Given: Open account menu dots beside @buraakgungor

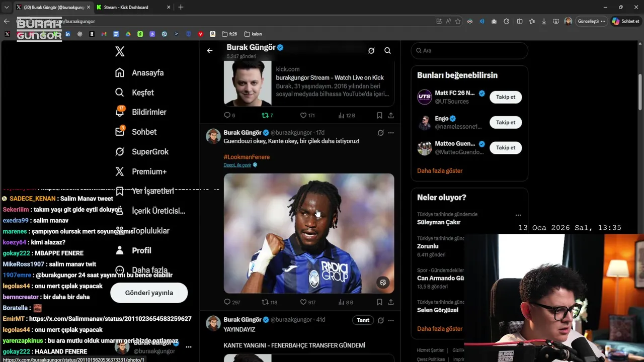Looking at the screenshot, I should point(189,347).
